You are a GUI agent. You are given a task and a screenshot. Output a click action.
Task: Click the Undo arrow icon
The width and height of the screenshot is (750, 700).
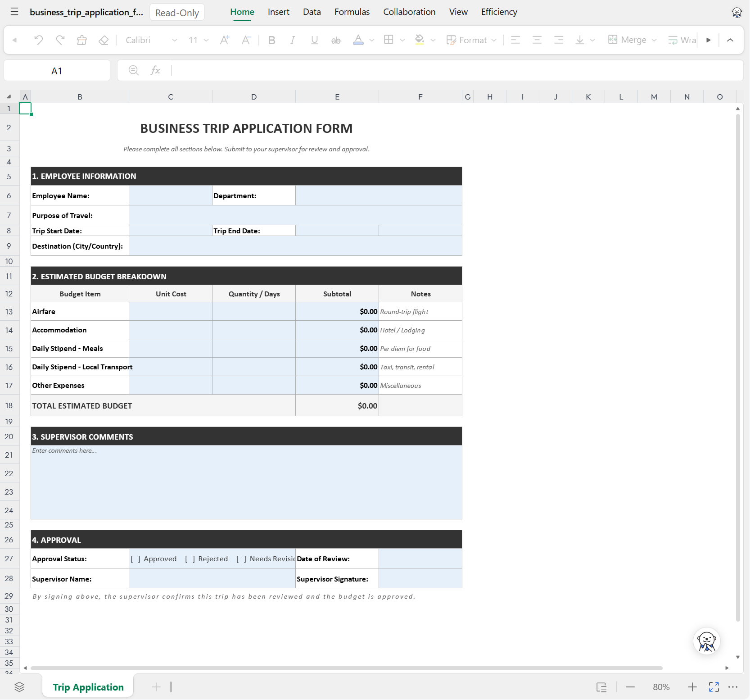[38, 40]
